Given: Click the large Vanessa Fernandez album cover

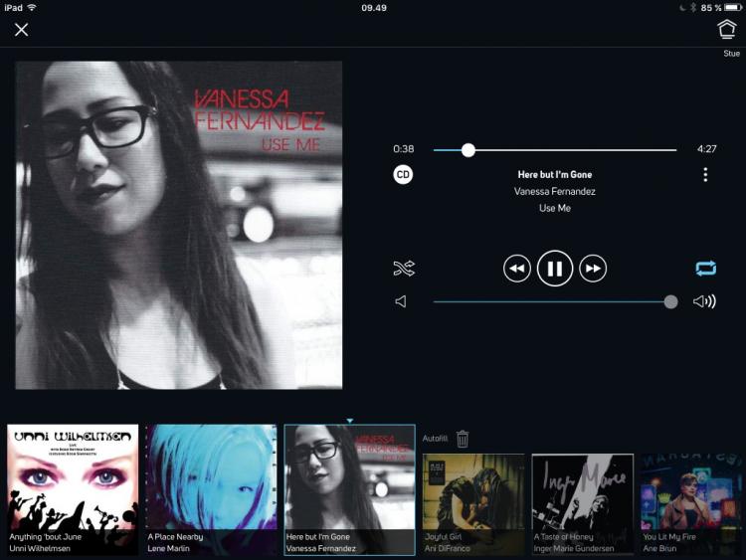Looking at the screenshot, I should pyautogui.click(x=178, y=225).
